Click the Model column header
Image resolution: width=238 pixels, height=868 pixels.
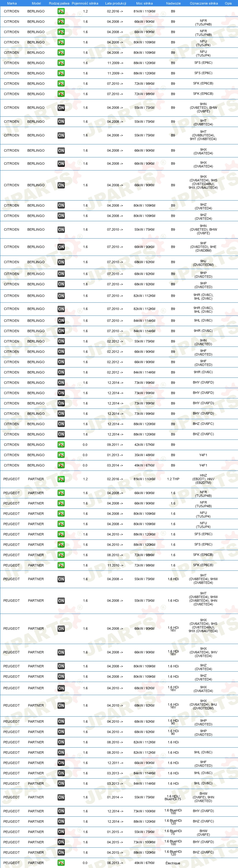(36, 3)
